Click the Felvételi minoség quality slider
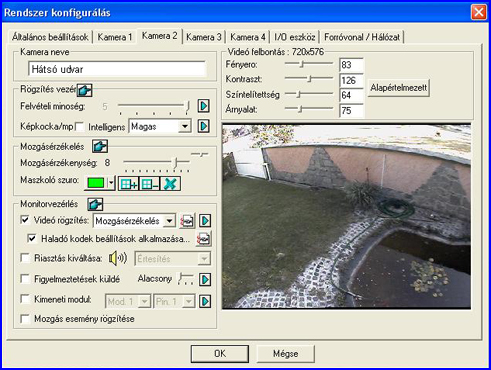Screen dimensions: 491x370 (x=154, y=107)
